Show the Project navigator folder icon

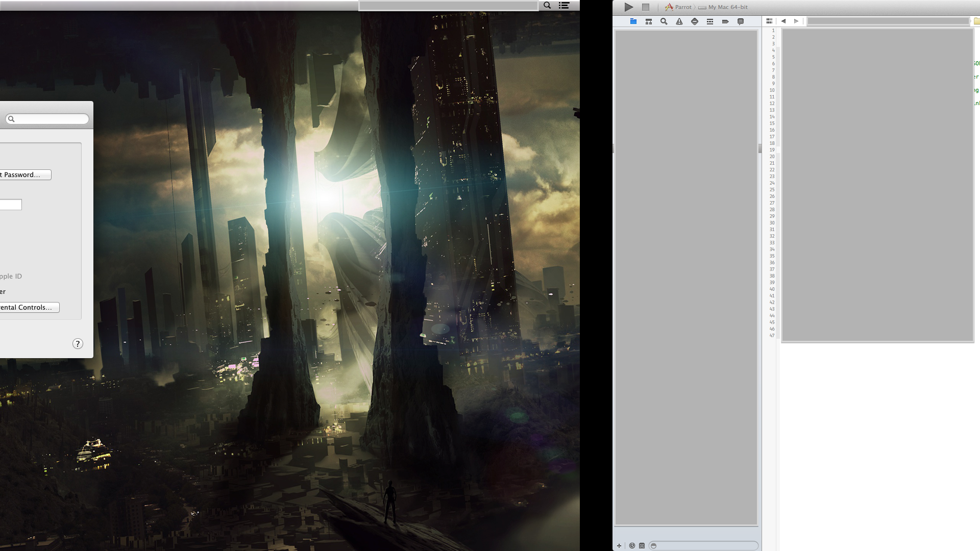pos(633,21)
